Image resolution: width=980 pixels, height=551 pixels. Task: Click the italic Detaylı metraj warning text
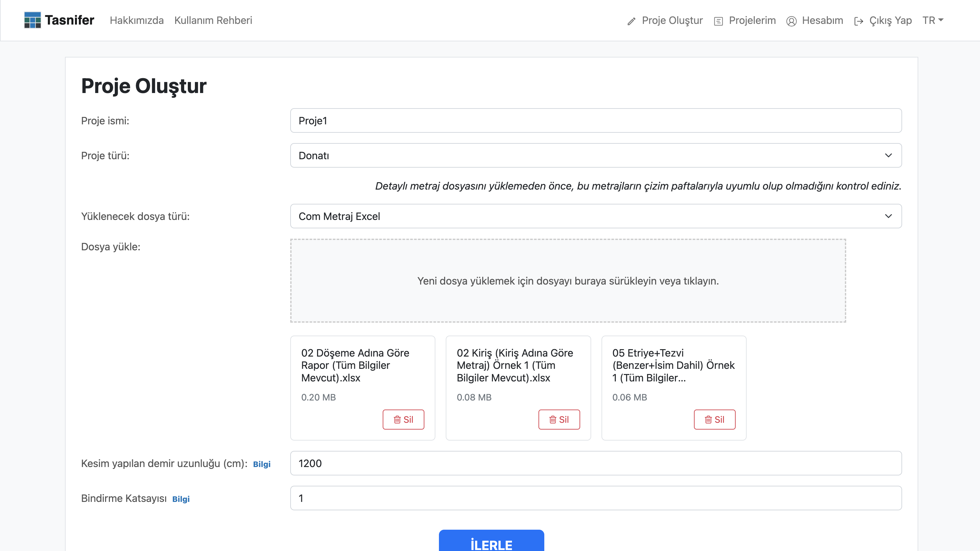pos(638,186)
